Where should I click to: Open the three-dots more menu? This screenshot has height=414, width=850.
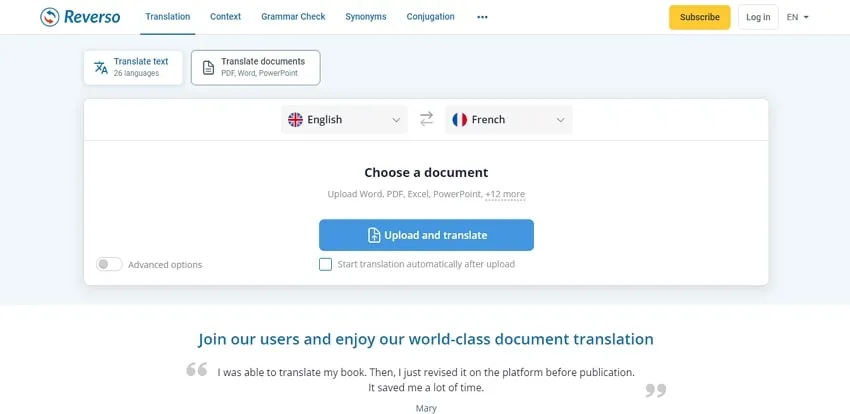482,17
